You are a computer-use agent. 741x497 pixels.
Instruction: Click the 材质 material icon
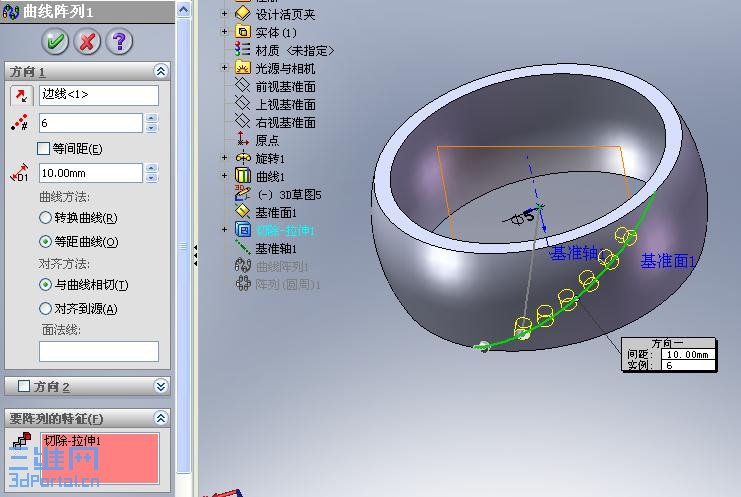pos(242,50)
